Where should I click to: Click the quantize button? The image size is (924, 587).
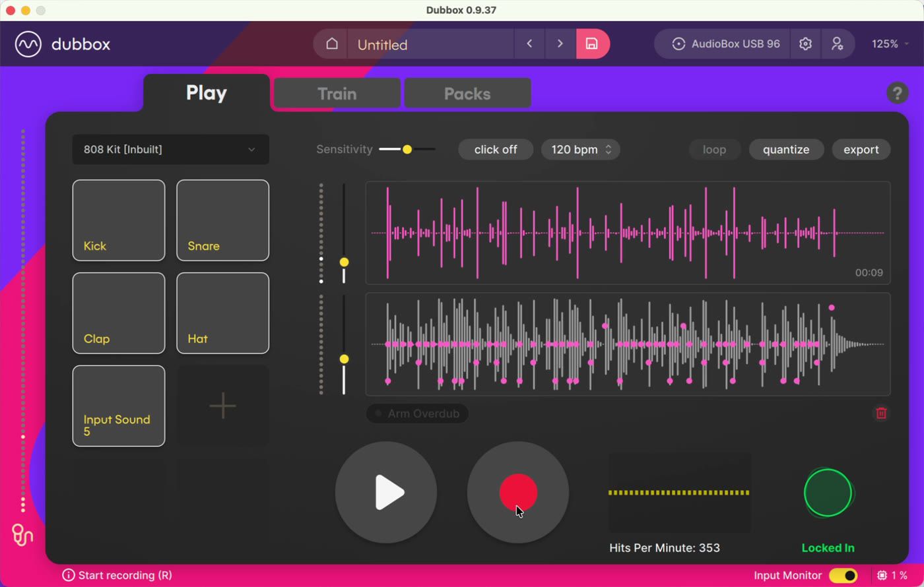(786, 150)
